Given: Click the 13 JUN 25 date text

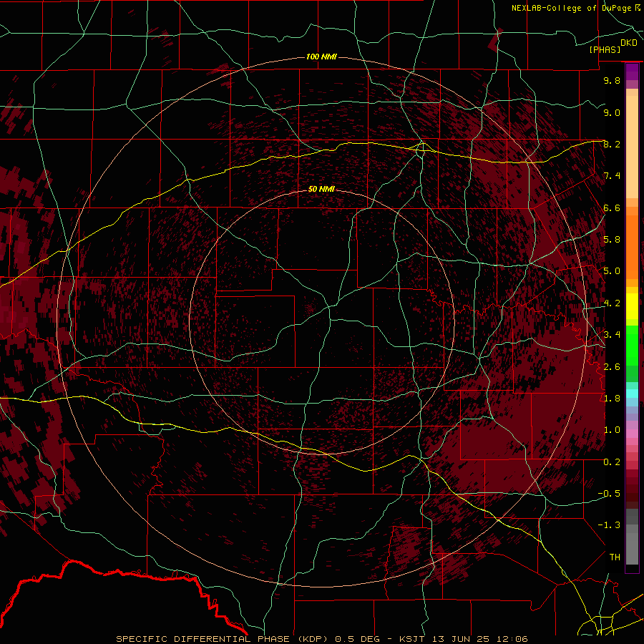Looking at the screenshot, I should pyautogui.click(x=461, y=639).
